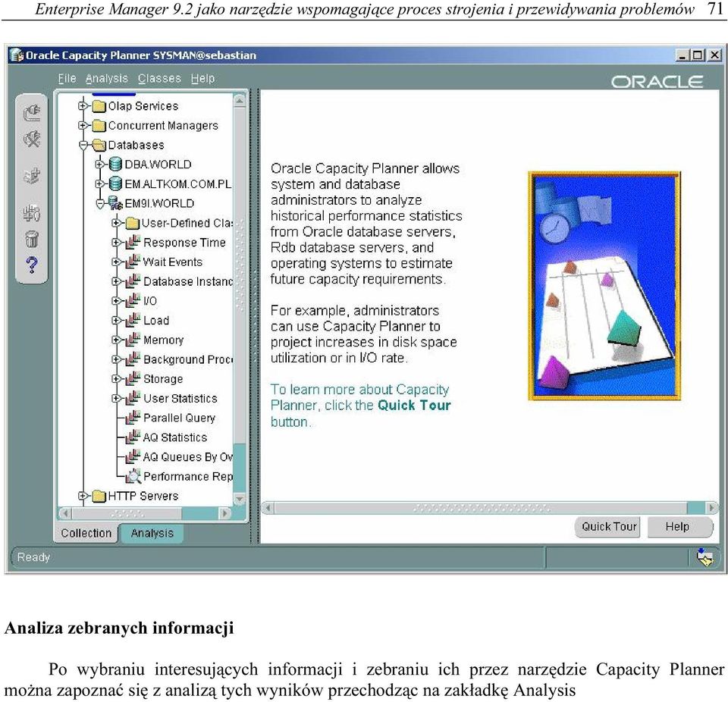Click the tree horizontal scrollbar right arrow
728x702 pixels.
(224, 513)
